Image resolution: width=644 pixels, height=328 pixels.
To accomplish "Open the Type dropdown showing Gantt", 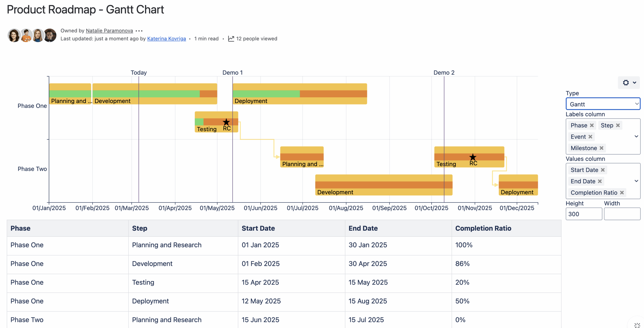I will tap(603, 104).
